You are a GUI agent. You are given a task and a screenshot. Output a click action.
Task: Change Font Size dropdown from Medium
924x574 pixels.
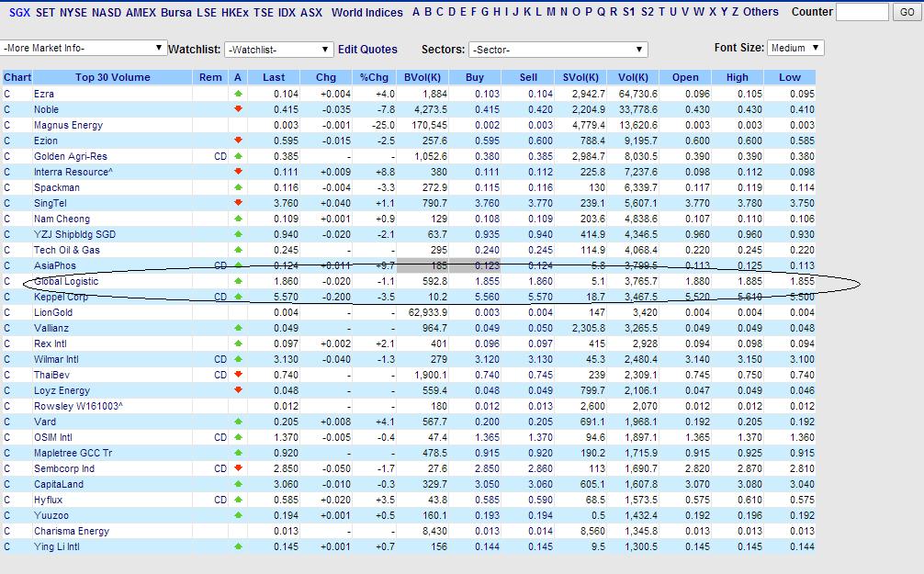point(794,49)
